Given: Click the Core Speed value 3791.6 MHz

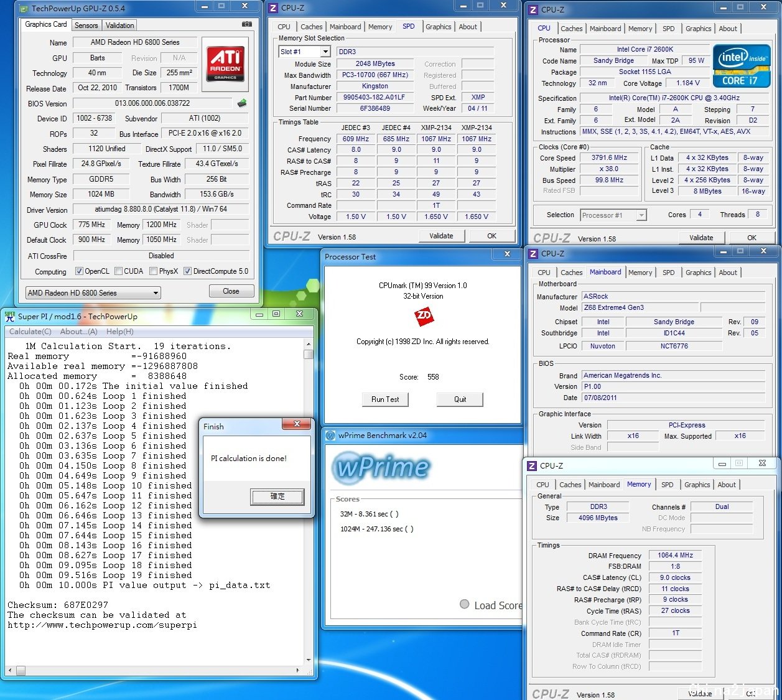Looking at the screenshot, I should click(x=610, y=158).
